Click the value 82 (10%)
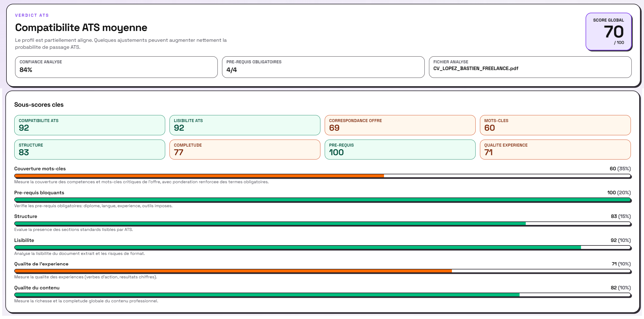 point(621,288)
